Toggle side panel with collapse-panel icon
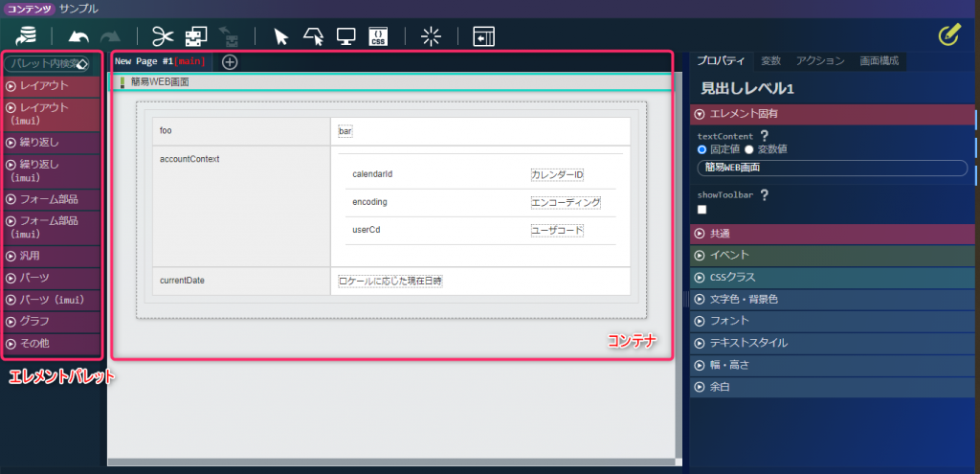The height and width of the screenshot is (474, 980). tap(483, 36)
